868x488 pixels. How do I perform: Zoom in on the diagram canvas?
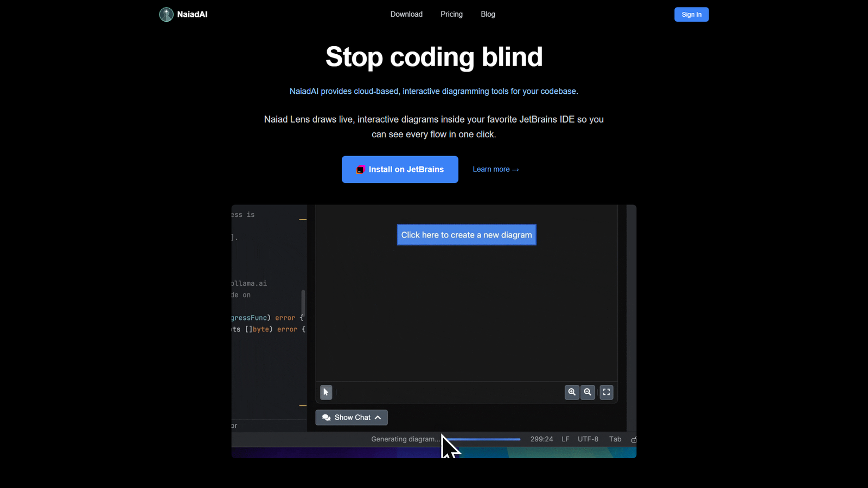tap(572, 392)
